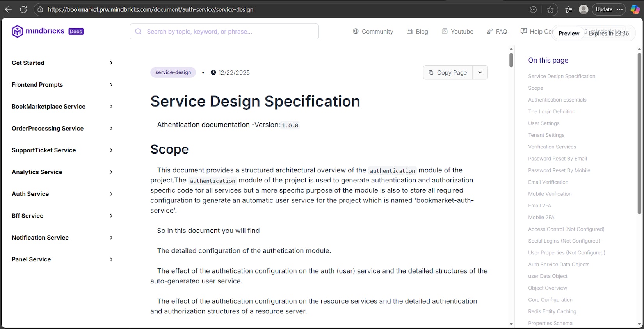Image resolution: width=644 pixels, height=329 pixels.
Task: Go to the Blog nav item
Action: (417, 32)
